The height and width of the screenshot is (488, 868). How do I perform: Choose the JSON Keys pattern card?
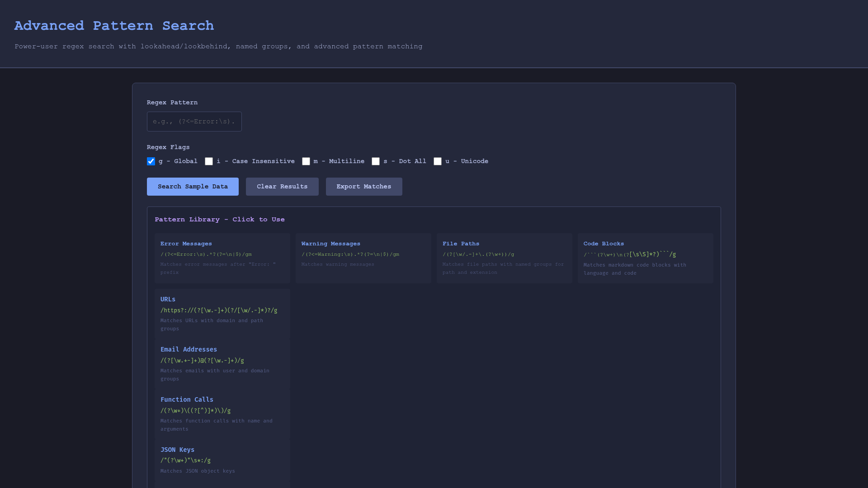click(222, 460)
